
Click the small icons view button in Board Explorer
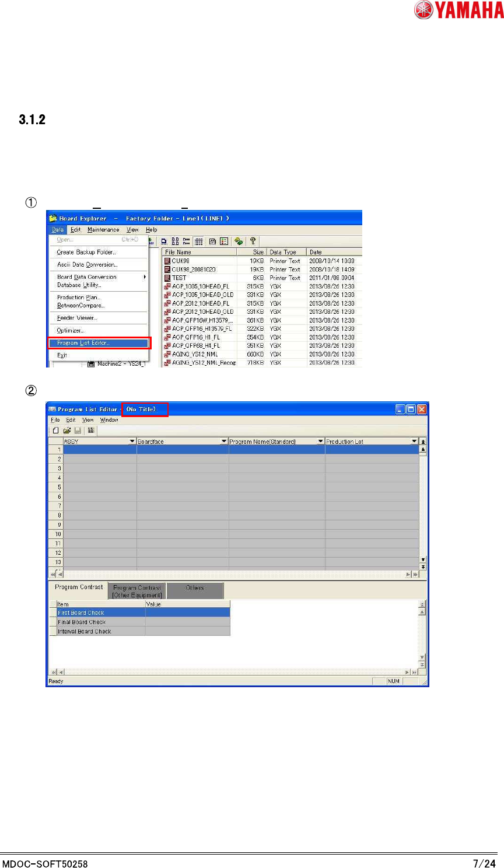[x=176, y=241]
